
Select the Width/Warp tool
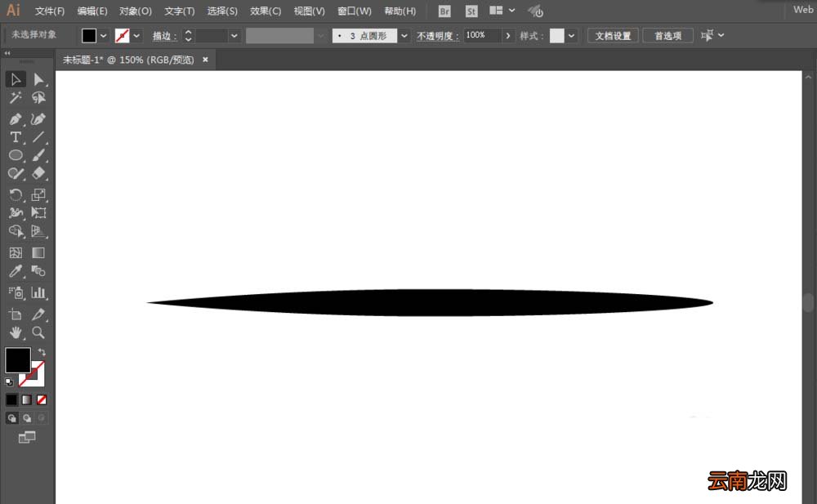[x=16, y=212]
